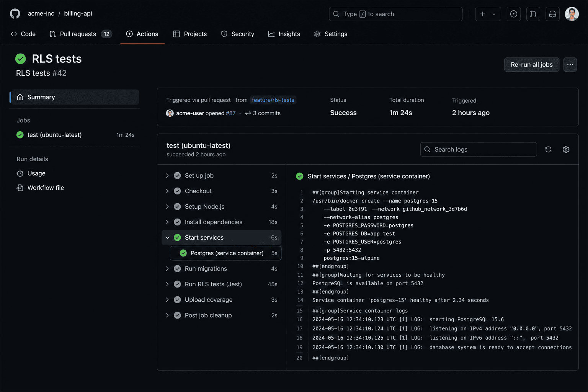Select the Postgres (service container) sub-step
Screen dimensions: 588x392
click(225, 253)
